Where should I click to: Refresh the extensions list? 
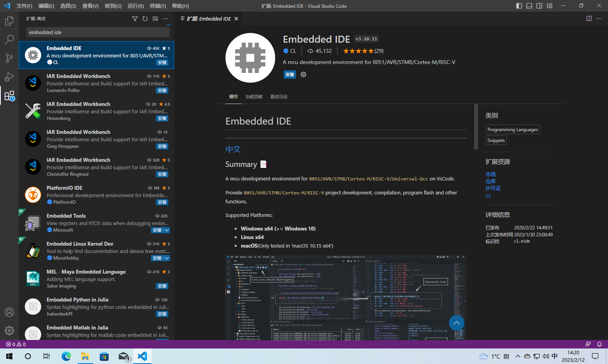pyautogui.click(x=145, y=19)
